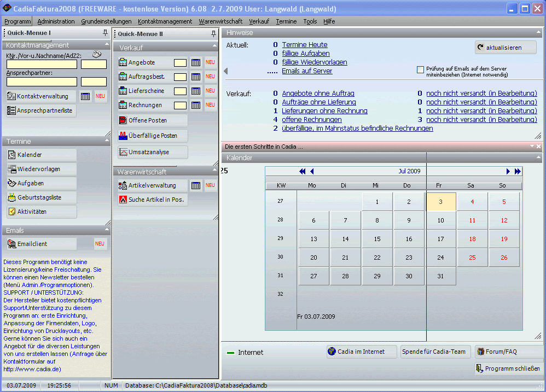
Task: Jump forward one year in calendar
Action: coord(518,172)
